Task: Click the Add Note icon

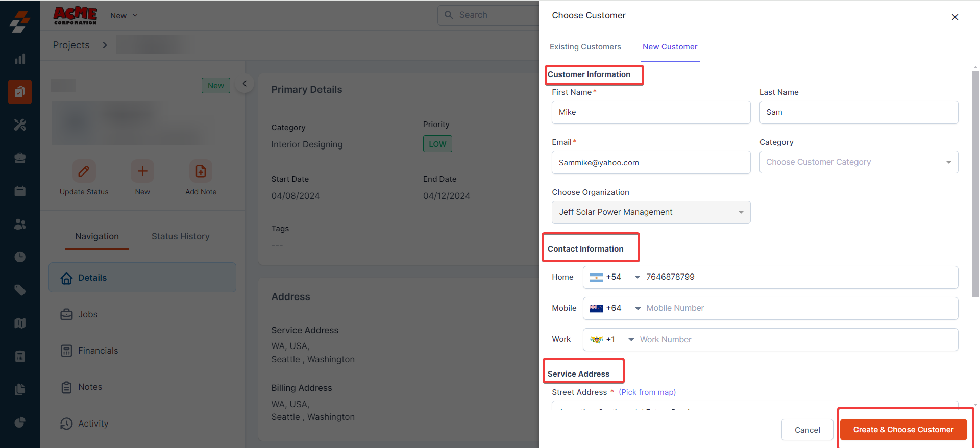Action: [201, 171]
